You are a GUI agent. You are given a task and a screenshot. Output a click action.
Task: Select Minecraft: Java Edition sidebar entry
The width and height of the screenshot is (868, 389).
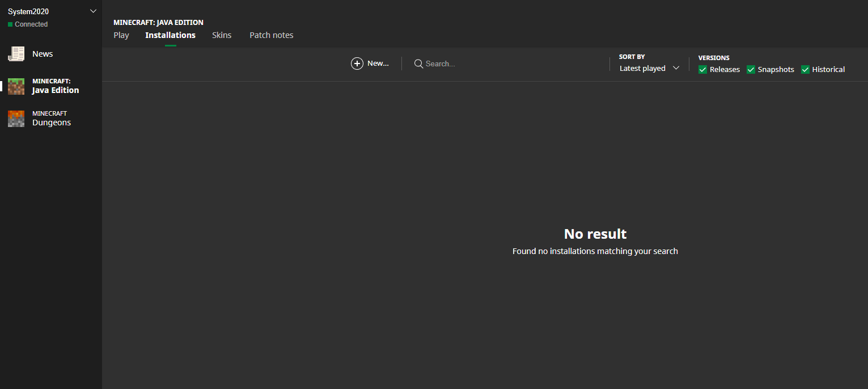coord(51,86)
